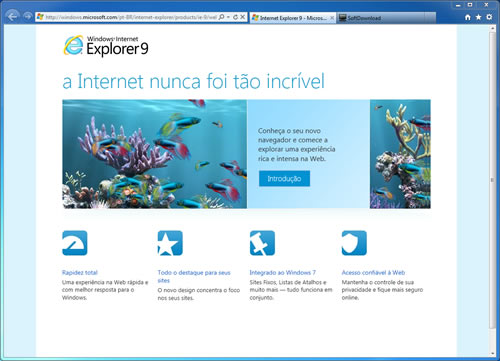This screenshot has height=361, width=500.
Task: Click the scrollbar up arrow
Action: click(493, 29)
